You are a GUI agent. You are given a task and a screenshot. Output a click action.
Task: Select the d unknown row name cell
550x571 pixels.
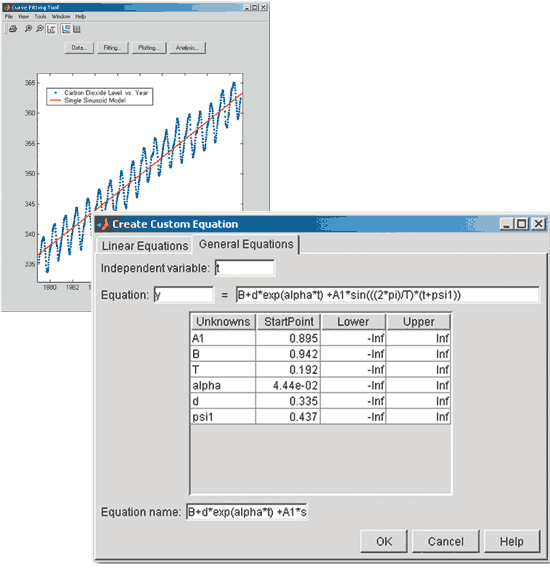click(223, 401)
